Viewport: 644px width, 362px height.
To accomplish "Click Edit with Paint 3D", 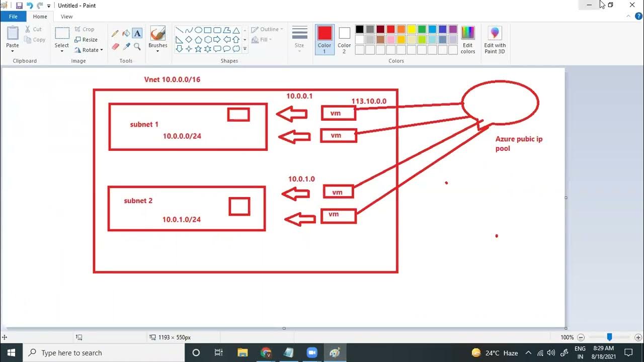I will coord(495,40).
